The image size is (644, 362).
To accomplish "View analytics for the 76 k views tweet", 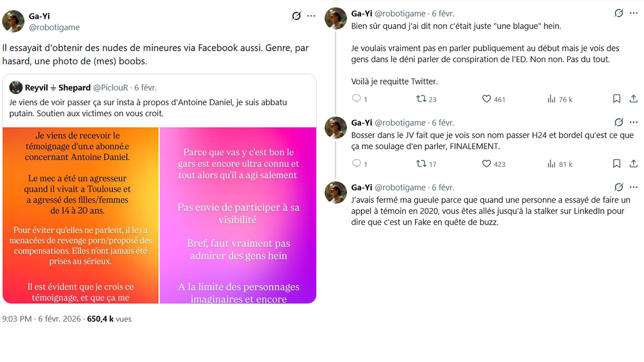I will (x=551, y=99).
